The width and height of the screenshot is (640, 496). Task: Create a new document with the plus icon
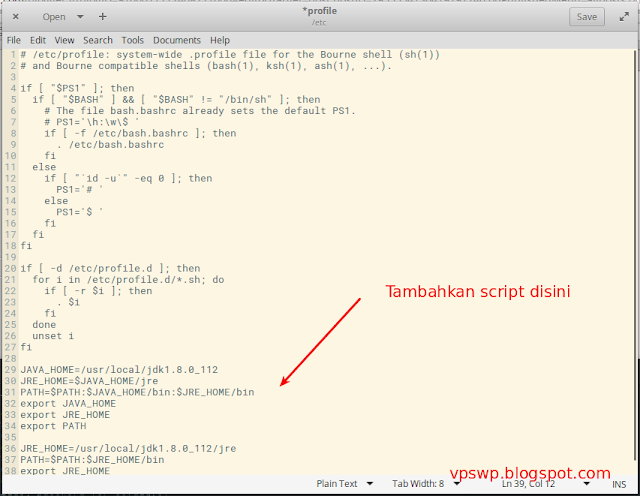click(x=102, y=17)
